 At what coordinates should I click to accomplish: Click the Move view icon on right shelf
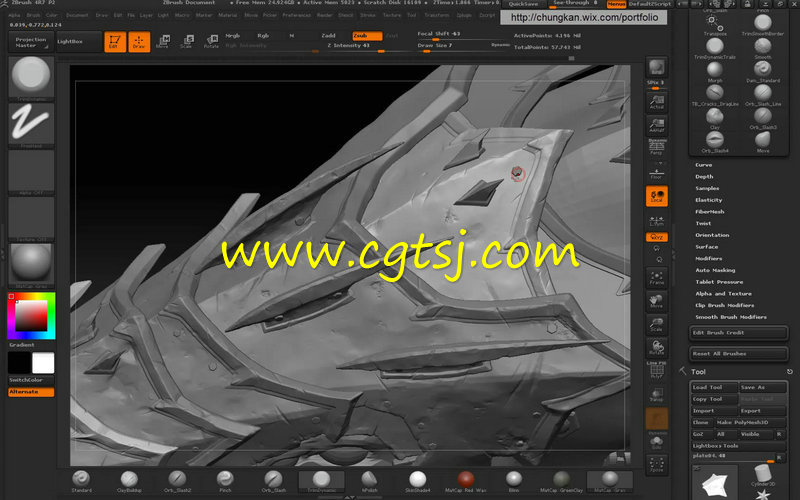pos(657,301)
